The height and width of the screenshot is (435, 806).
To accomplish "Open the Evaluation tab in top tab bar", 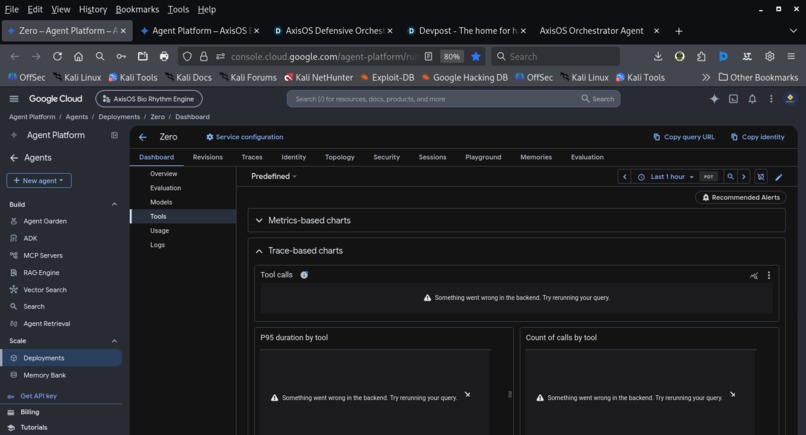I will pyautogui.click(x=587, y=157).
